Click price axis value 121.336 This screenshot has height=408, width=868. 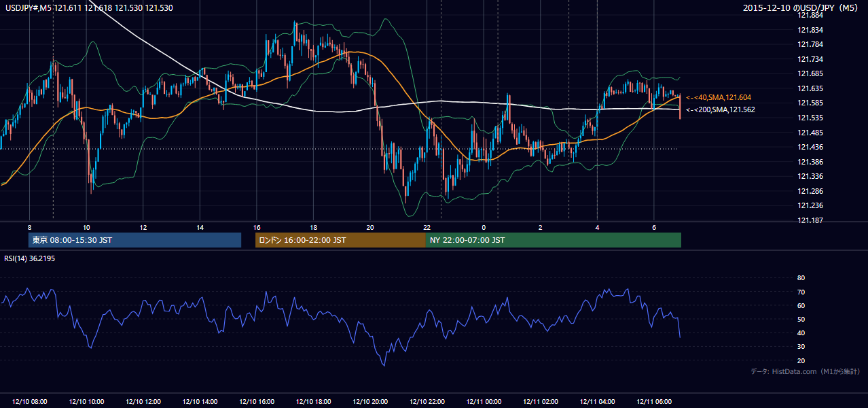(811, 176)
